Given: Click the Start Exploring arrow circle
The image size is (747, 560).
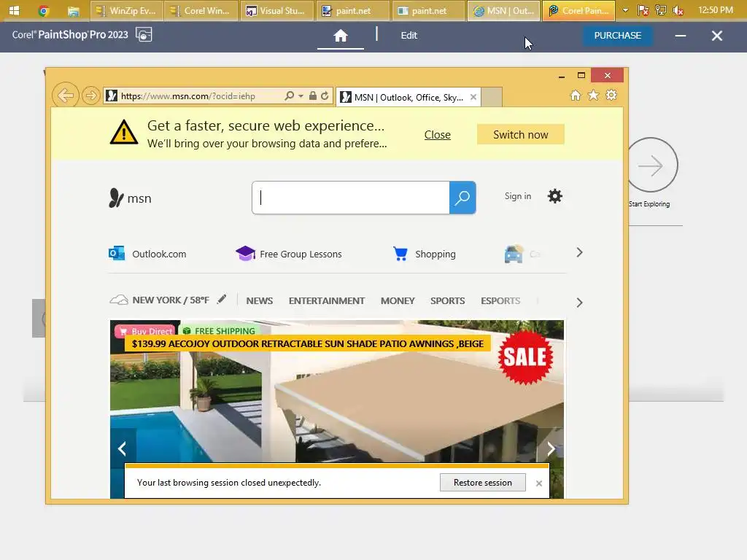Looking at the screenshot, I should (x=651, y=166).
